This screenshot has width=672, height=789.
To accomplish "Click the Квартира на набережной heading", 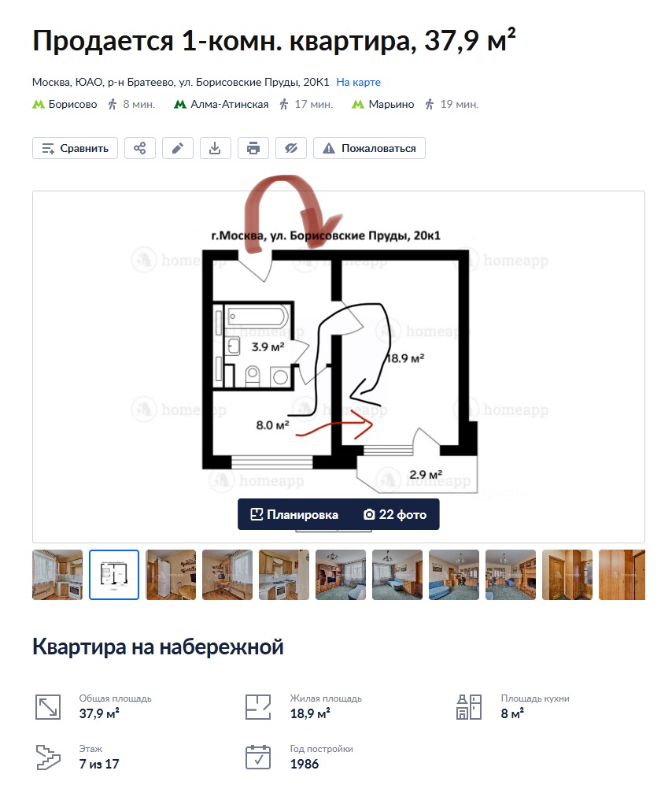I will [158, 646].
